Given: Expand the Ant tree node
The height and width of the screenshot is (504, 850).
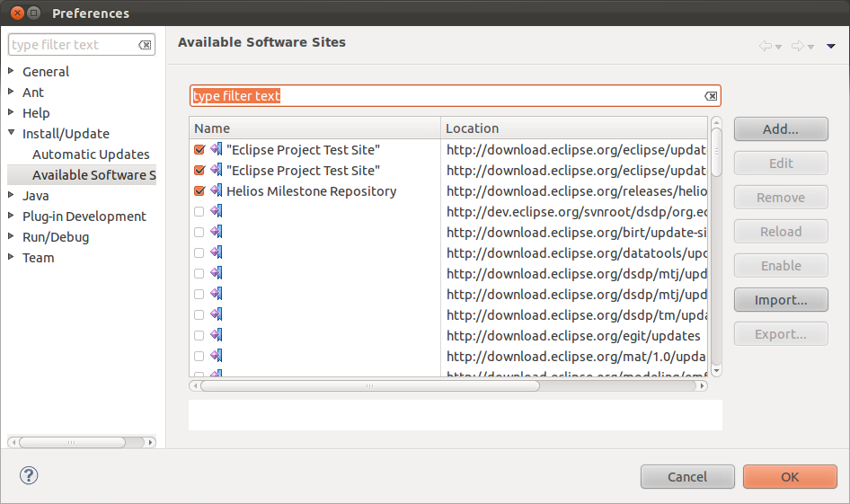Looking at the screenshot, I should tap(11, 92).
